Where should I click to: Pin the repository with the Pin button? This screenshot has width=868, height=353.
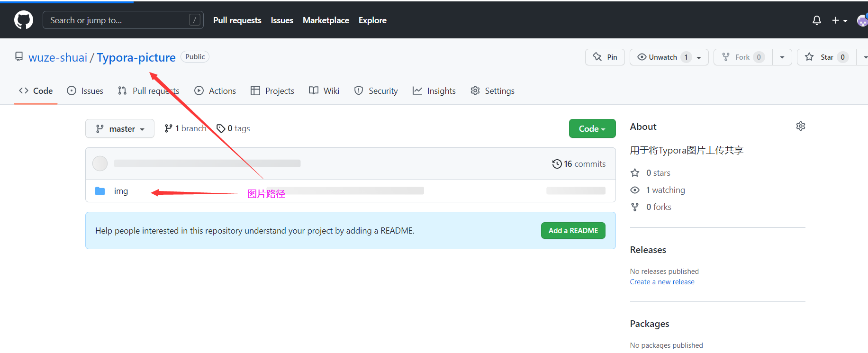605,57
